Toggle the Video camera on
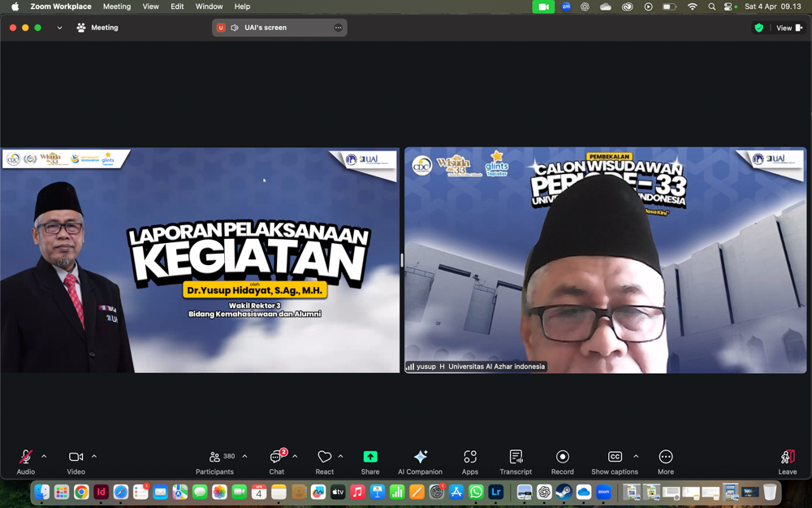This screenshot has height=508, width=812. [x=76, y=458]
